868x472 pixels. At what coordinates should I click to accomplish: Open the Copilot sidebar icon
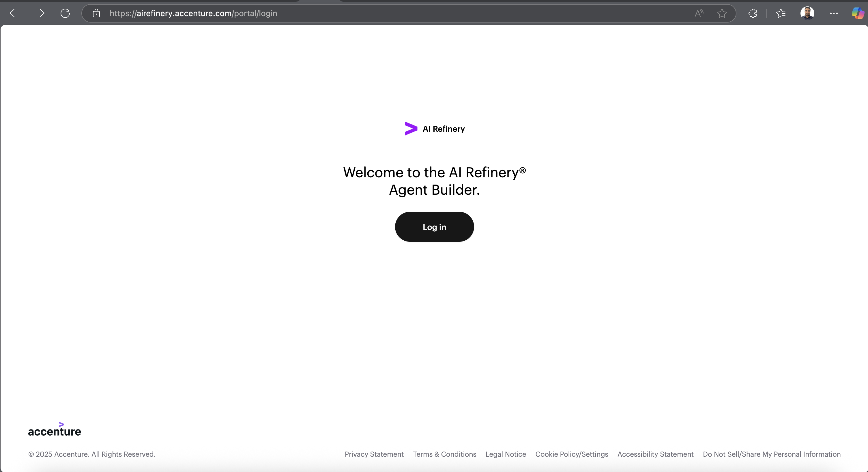click(858, 13)
